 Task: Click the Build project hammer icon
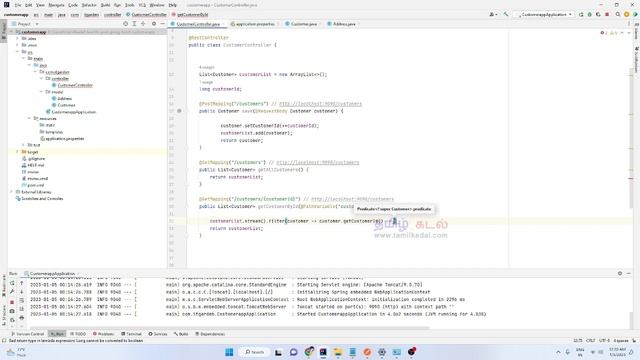[x=506, y=14]
